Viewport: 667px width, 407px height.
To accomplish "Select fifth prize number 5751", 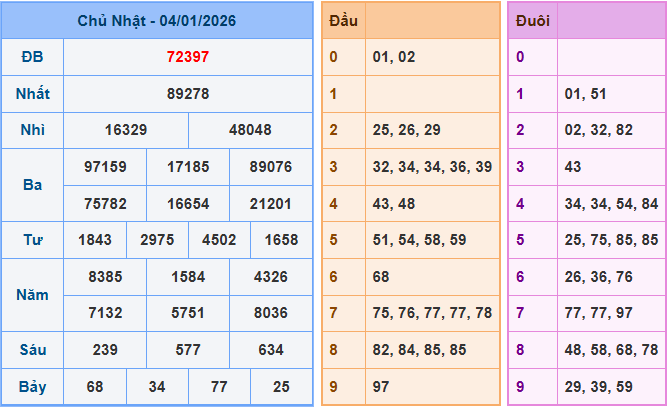I will click(x=188, y=313).
